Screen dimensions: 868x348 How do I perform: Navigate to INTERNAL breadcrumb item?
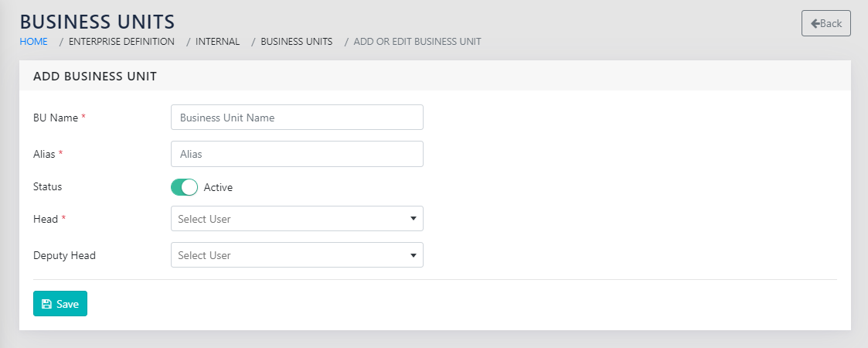tap(217, 42)
